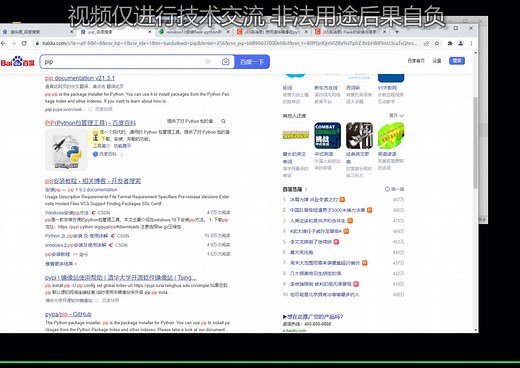Switch to the 'pip_百度搜索' tab

(115, 32)
